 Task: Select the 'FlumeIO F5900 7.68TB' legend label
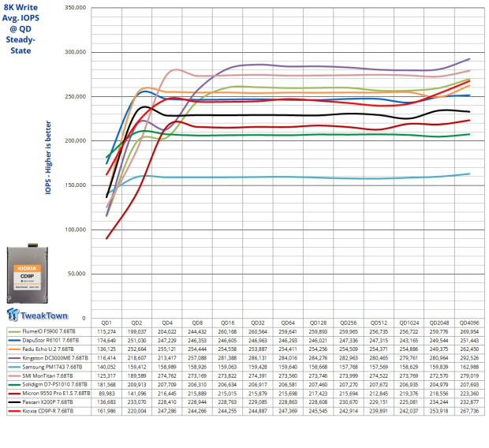(x=49, y=331)
